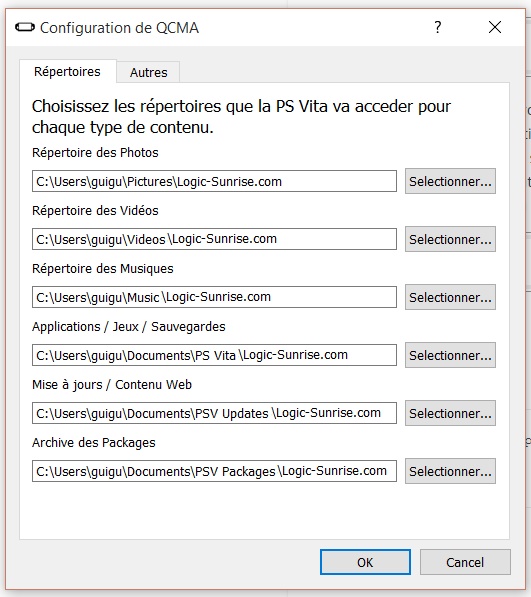Focus the PSV Updates path field

pyautogui.click(x=214, y=413)
